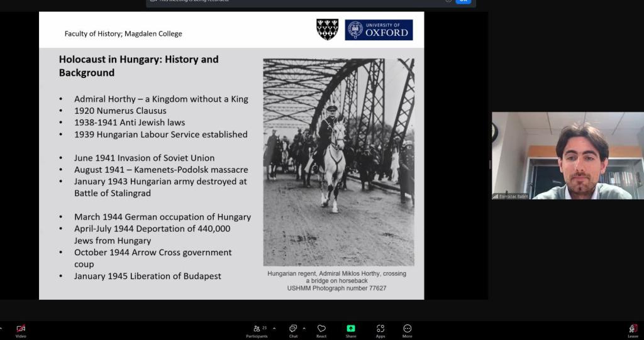Start video using the Video camera icon
This screenshot has width=644, height=340.
[x=21, y=329]
